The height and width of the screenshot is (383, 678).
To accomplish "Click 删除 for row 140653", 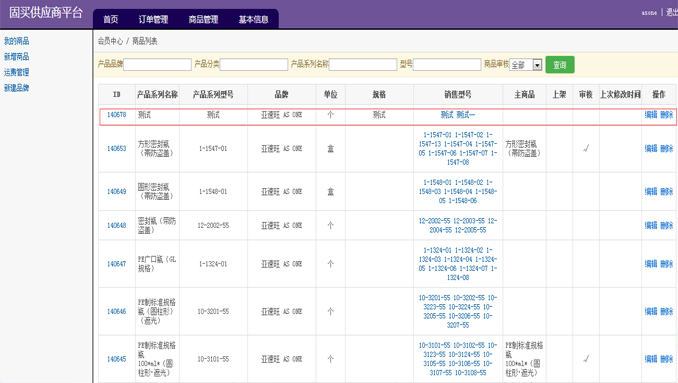I will pos(667,148).
